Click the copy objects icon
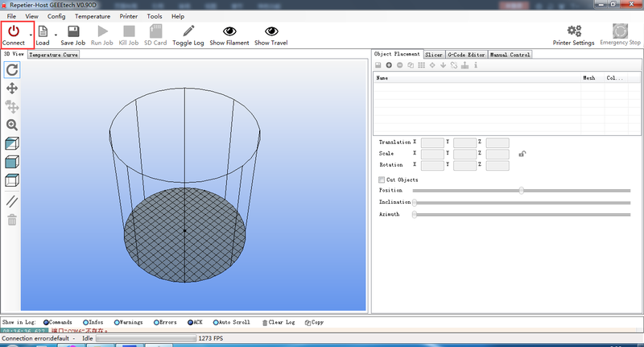 pos(411,65)
